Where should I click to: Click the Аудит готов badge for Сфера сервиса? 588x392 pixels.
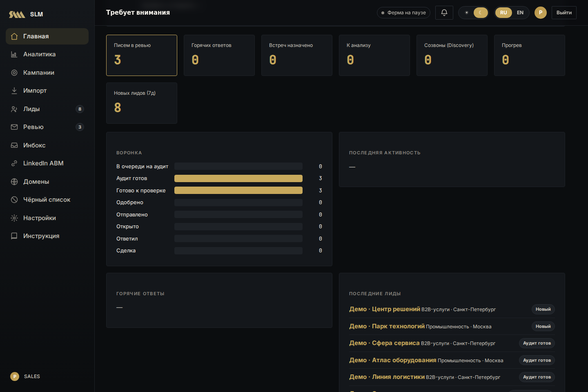537,343
